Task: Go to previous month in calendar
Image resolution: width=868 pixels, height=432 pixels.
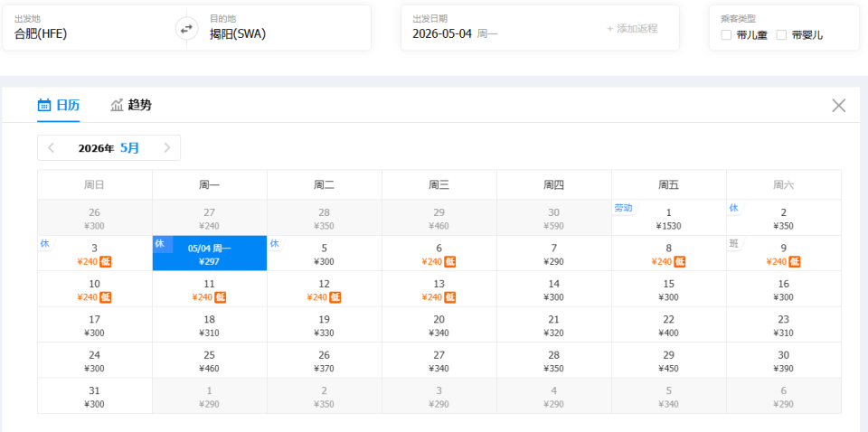Action: 51,147
